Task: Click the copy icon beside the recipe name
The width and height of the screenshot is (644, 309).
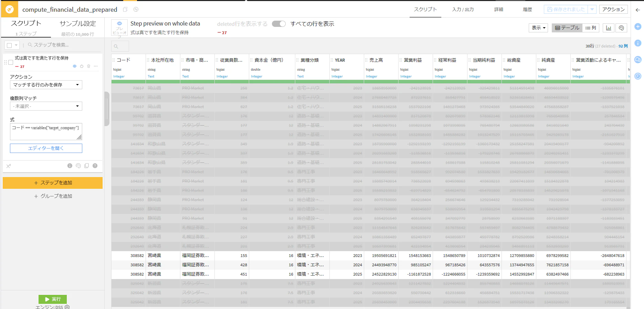Action: (x=125, y=10)
